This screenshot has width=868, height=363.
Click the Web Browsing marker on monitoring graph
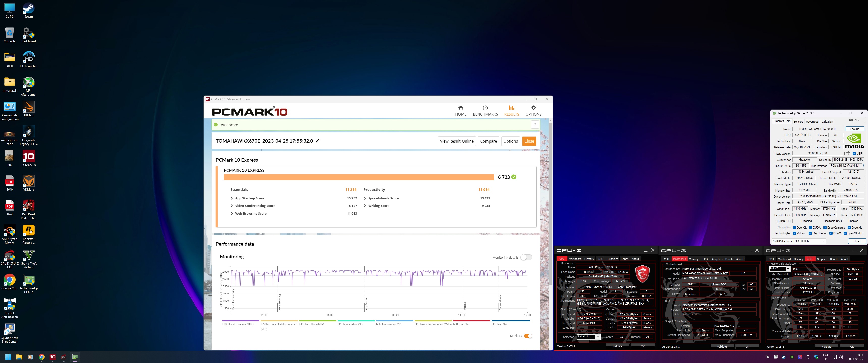[279, 302]
